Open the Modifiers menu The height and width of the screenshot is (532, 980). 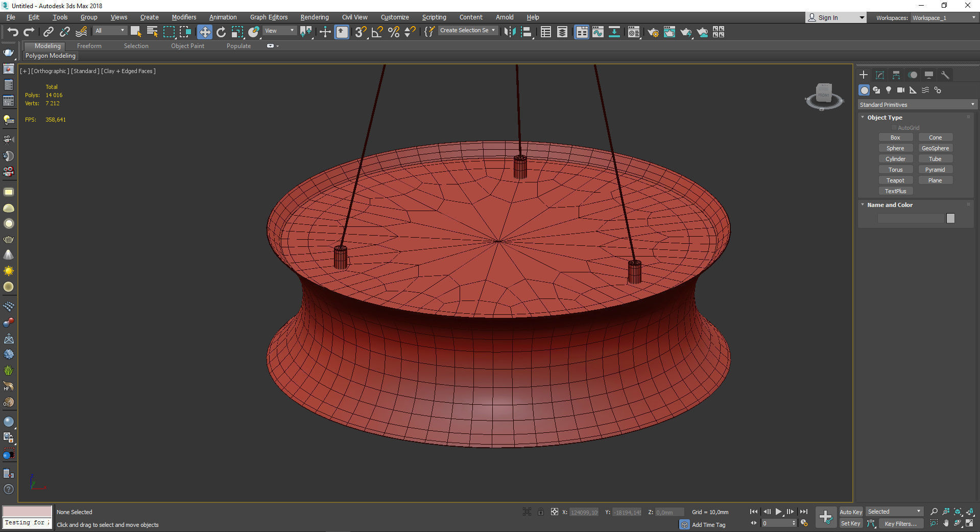coord(184,17)
